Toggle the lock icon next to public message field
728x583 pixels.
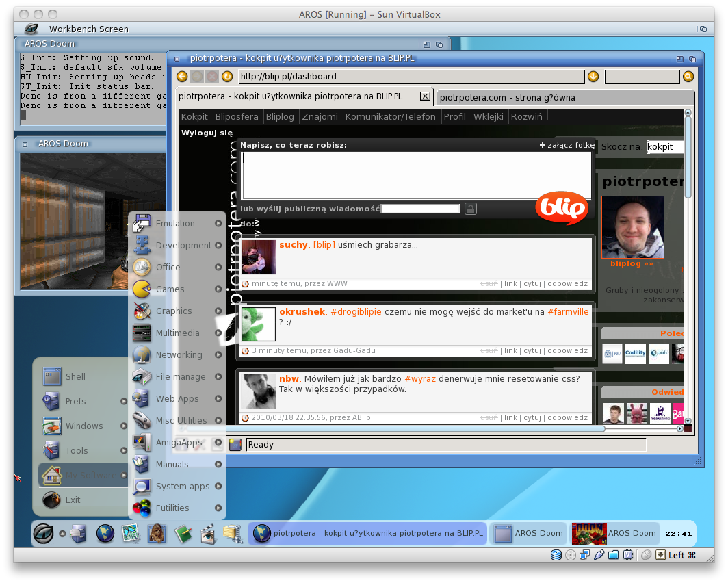pyautogui.click(x=470, y=209)
